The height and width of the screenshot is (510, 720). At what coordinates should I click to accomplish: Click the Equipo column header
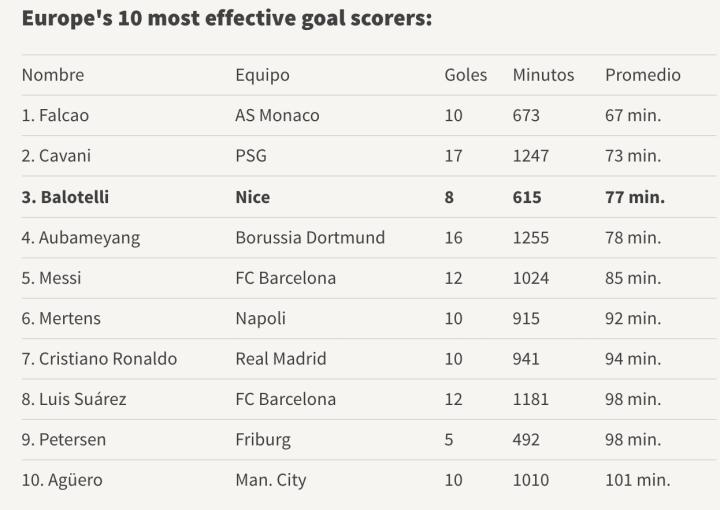click(x=262, y=75)
